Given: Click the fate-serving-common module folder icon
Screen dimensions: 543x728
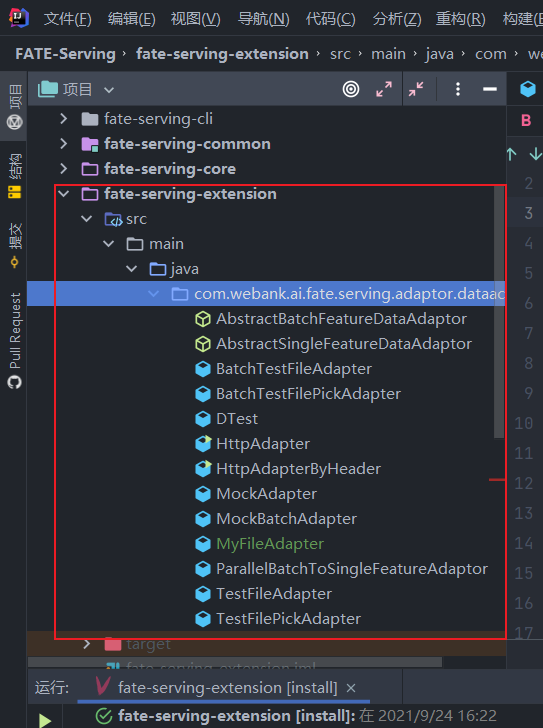Looking at the screenshot, I should [90, 144].
